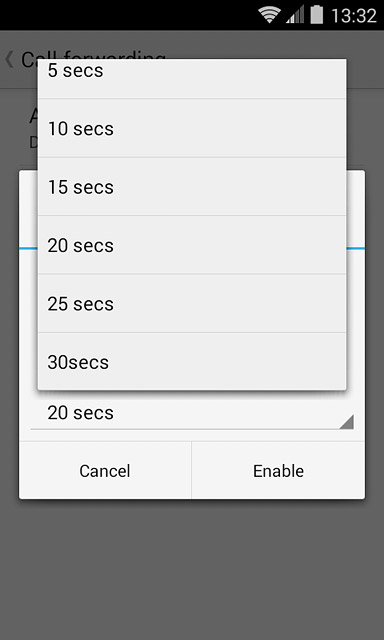Screen dimensions: 384x640
Task: Go back using the chevron beside Call forwarding
Action: [x=9, y=60]
